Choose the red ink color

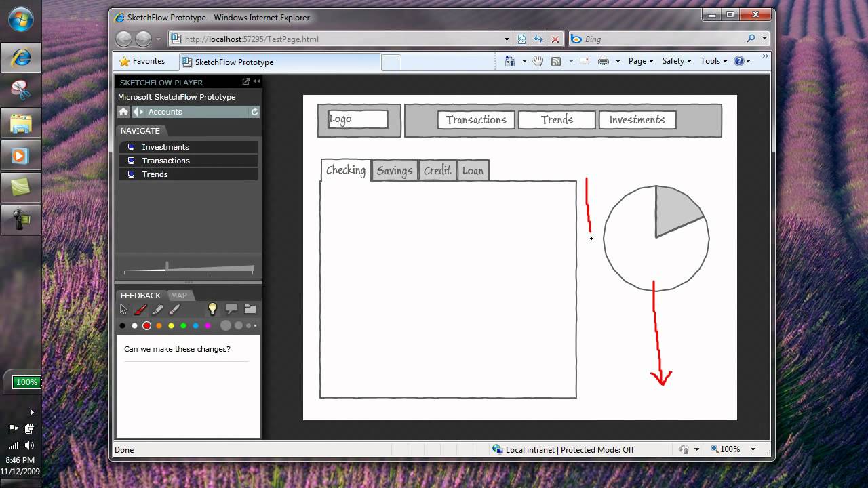(x=146, y=326)
